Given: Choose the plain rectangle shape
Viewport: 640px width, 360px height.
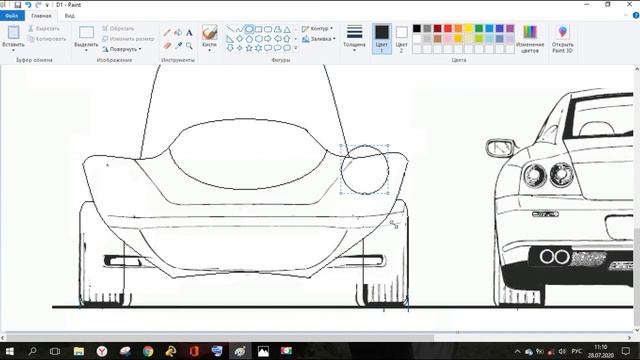Looking at the screenshot, I should click(x=258, y=29).
